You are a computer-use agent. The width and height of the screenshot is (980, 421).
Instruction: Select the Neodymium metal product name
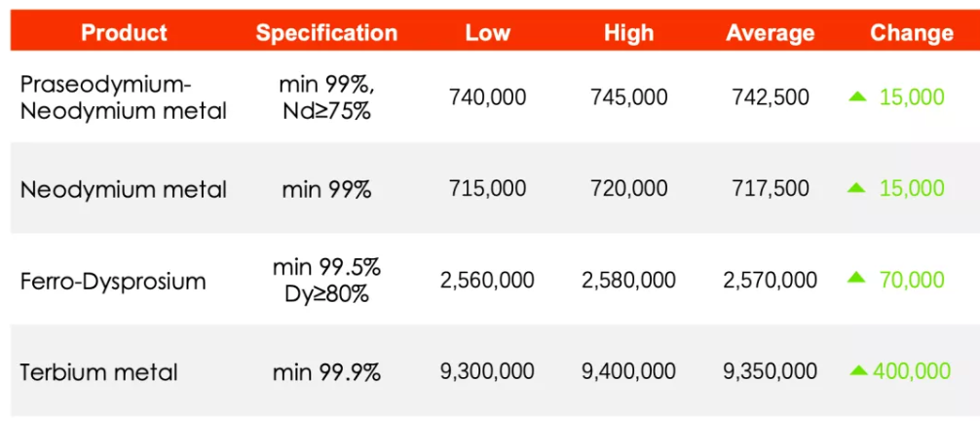pyautogui.click(x=124, y=189)
